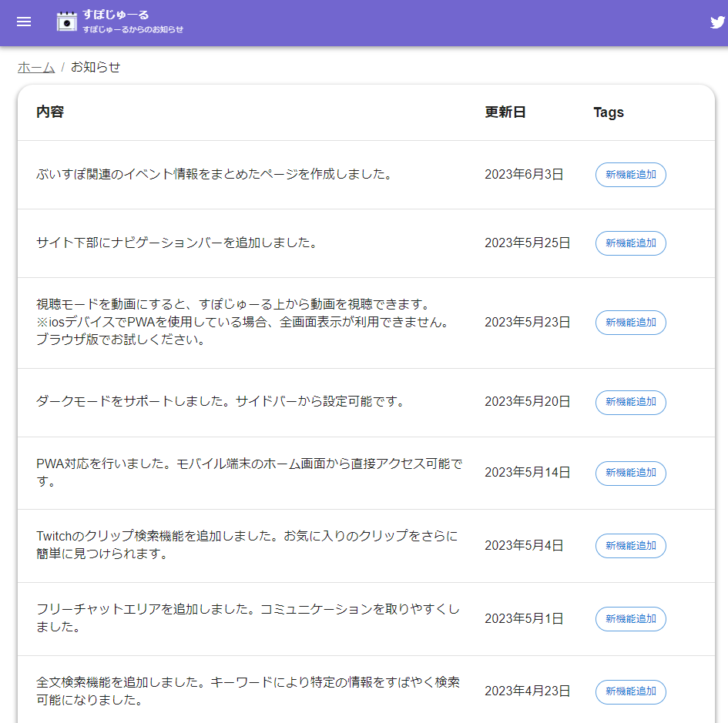Open the hamburger navigation menu
Image resolution: width=728 pixels, height=723 pixels.
(24, 22)
